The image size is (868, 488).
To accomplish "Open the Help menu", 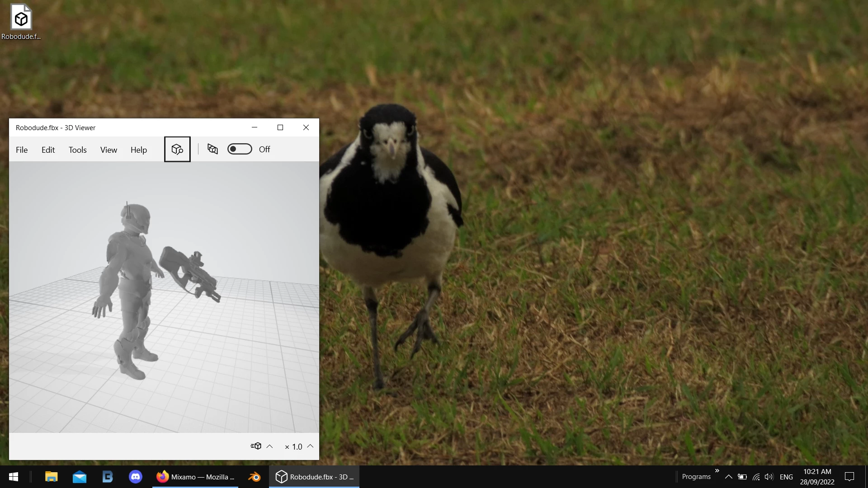I will (139, 150).
